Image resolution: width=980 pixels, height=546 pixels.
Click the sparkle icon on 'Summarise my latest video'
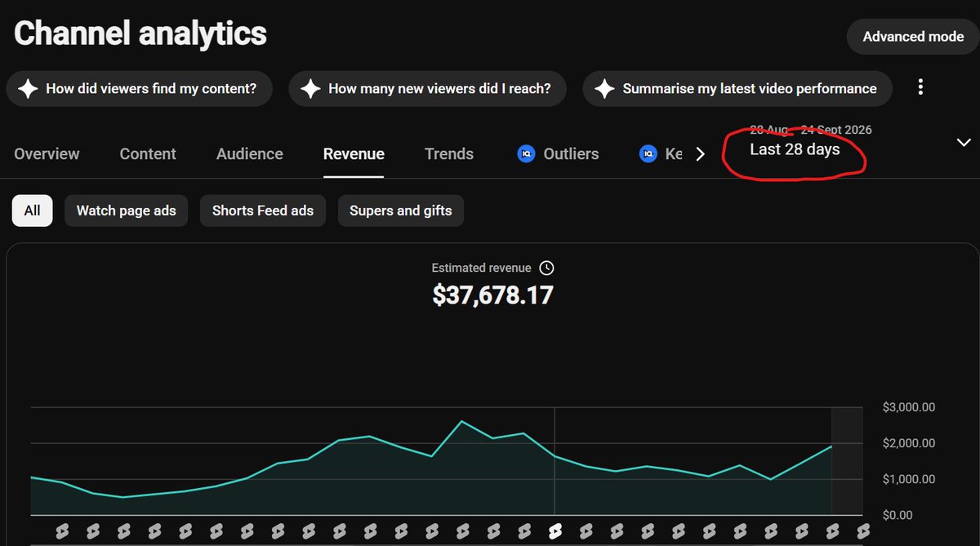[604, 89]
